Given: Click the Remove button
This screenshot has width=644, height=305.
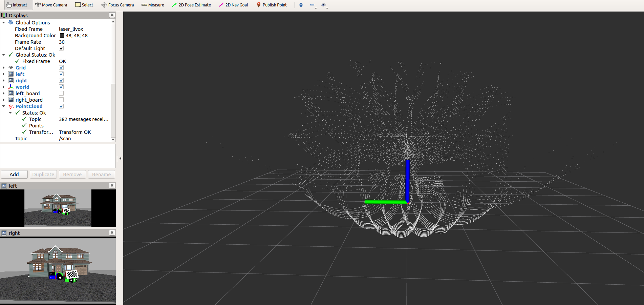Looking at the screenshot, I should click(x=72, y=174).
